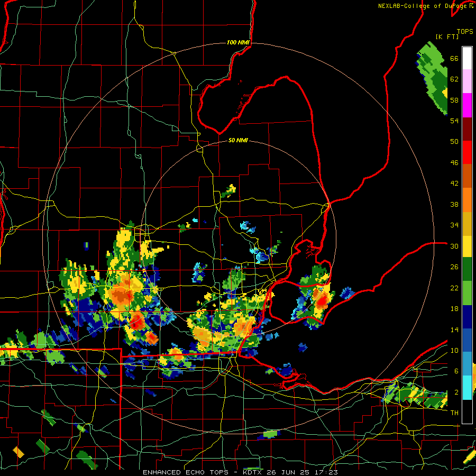Click the '18' legend value
This screenshot has height=476, width=476.
coord(454,309)
